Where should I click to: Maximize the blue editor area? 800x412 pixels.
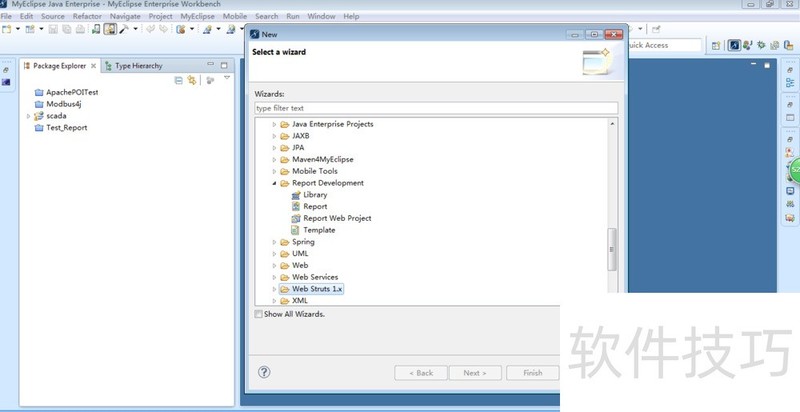(767, 65)
